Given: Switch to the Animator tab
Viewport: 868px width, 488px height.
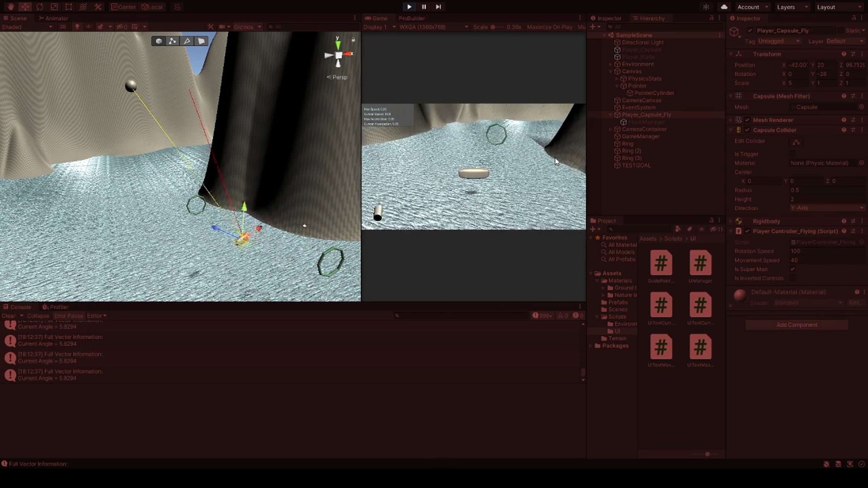Looking at the screenshot, I should (54, 18).
